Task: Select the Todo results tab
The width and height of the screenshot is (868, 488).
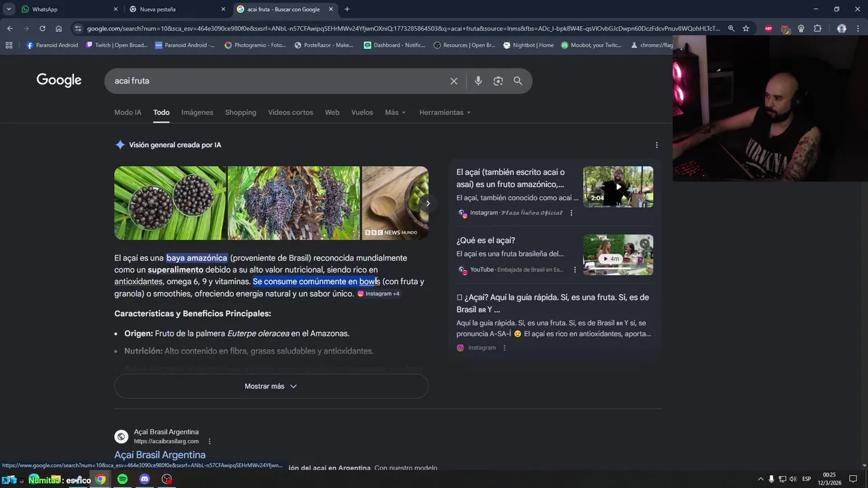Action: point(161,113)
